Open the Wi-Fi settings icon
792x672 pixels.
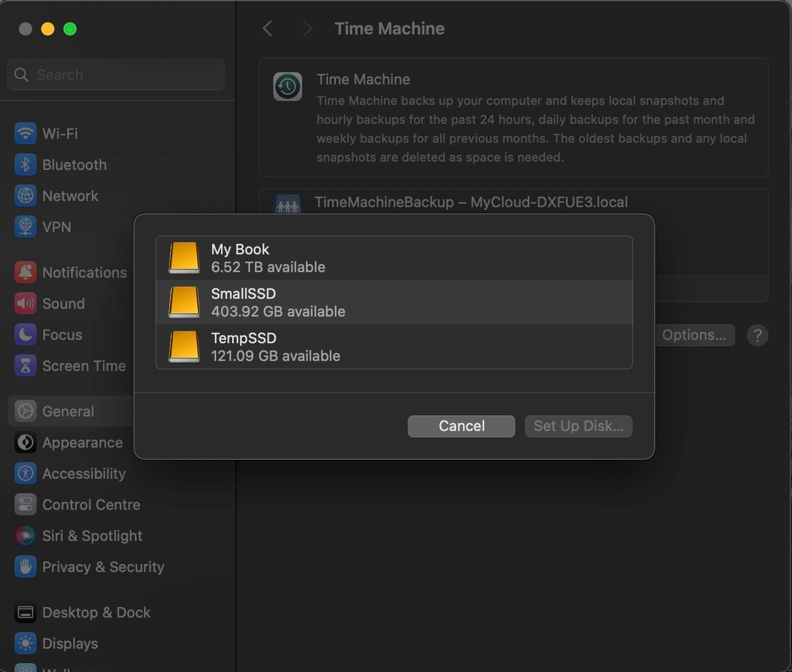[25, 133]
